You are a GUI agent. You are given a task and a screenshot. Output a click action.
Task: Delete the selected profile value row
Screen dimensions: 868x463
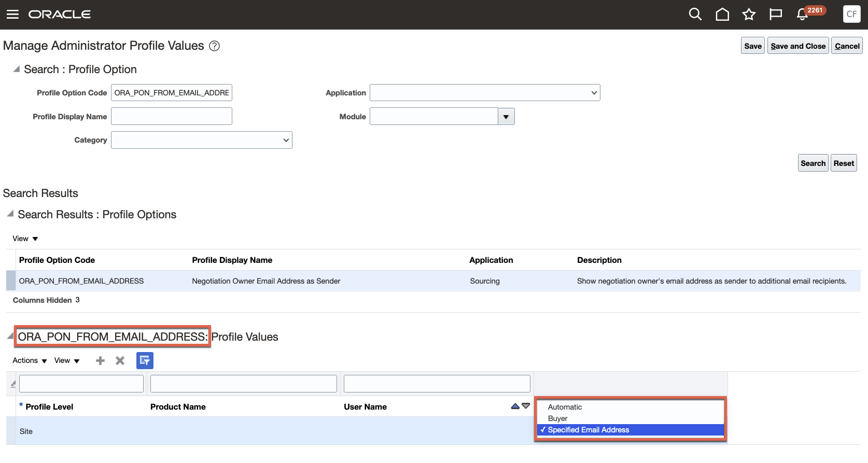coord(120,360)
